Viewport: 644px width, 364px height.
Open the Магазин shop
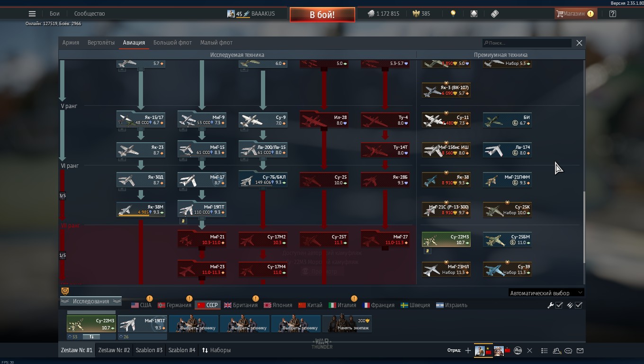click(x=575, y=14)
